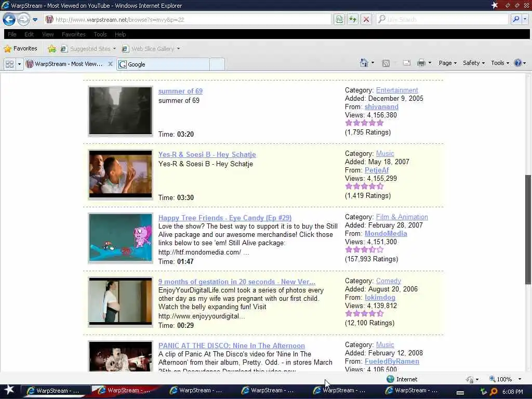Click the Quick Tabs grid icon
532x399 pixels.
click(x=9, y=64)
